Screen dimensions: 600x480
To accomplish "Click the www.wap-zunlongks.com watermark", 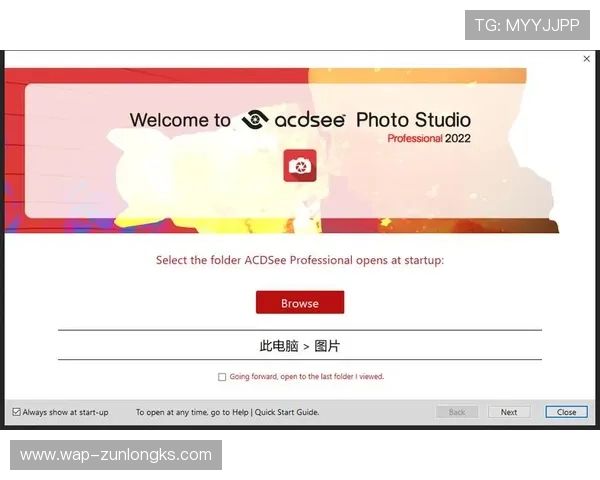I will pos(116,455).
